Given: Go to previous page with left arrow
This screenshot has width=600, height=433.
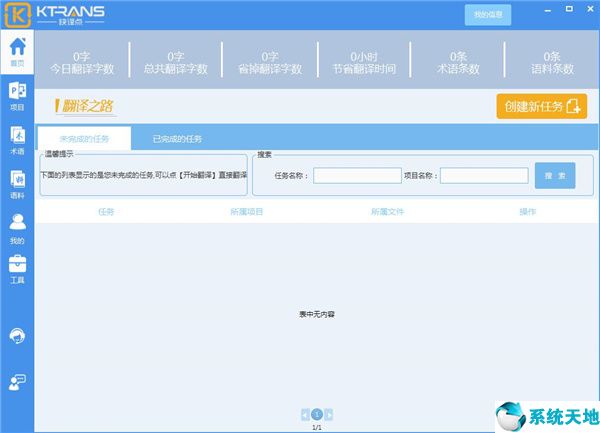Looking at the screenshot, I should [304, 413].
